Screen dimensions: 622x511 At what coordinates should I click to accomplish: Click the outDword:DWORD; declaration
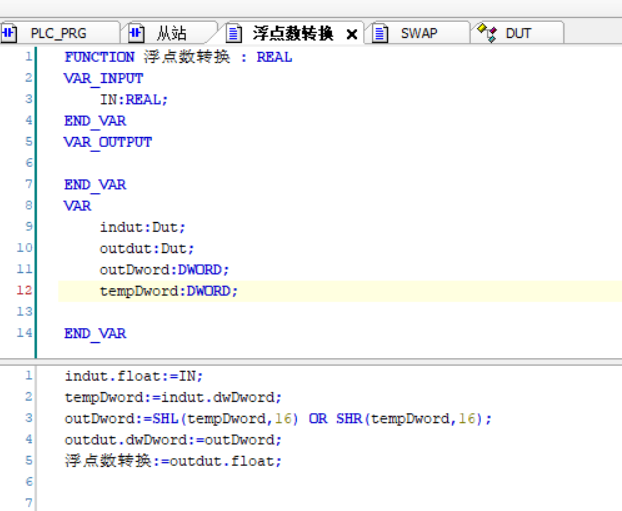(x=164, y=270)
